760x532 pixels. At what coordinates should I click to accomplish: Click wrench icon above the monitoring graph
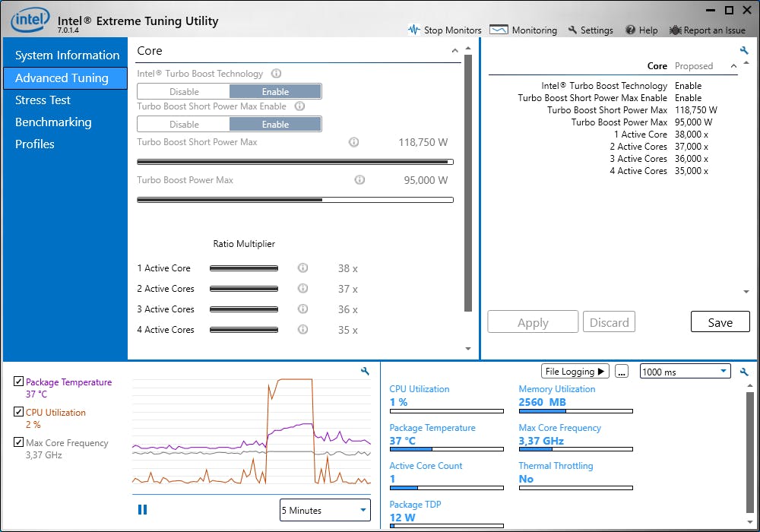pos(365,371)
